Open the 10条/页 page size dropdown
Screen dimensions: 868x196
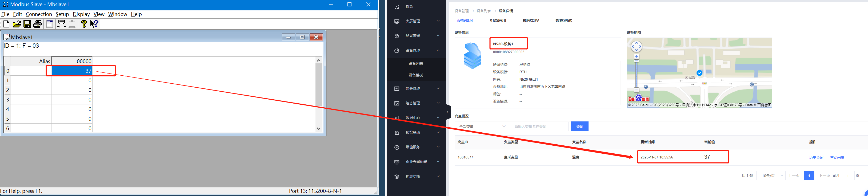click(770, 176)
